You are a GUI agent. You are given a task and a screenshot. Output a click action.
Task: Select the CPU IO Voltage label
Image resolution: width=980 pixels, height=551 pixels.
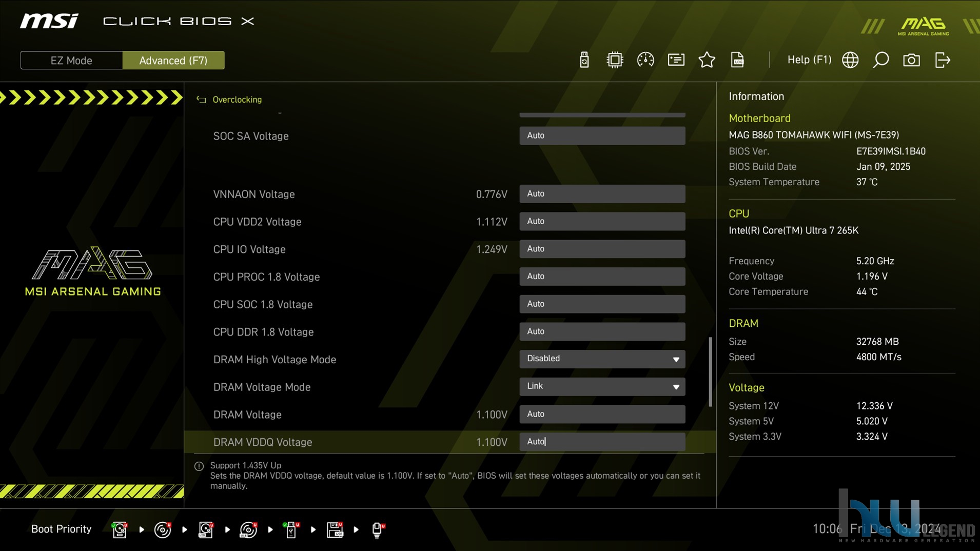(249, 249)
